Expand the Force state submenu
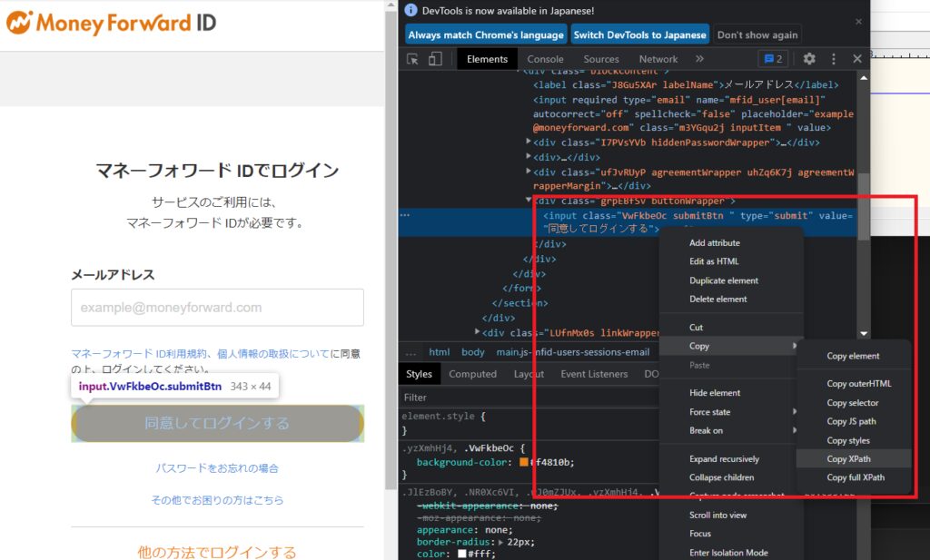This screenshot has width=930, height=560. coord(731,412)
